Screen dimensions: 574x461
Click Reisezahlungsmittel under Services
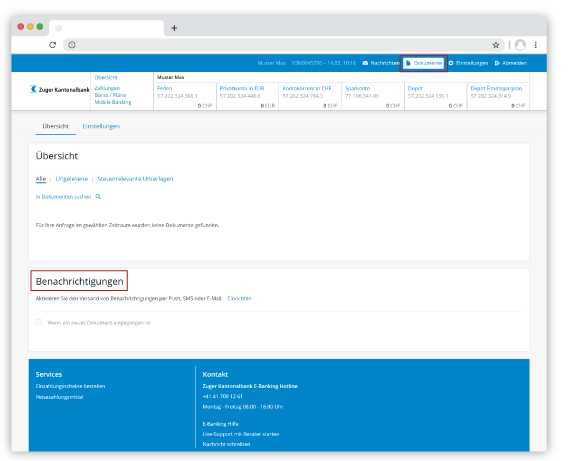(x=59, y=397)
